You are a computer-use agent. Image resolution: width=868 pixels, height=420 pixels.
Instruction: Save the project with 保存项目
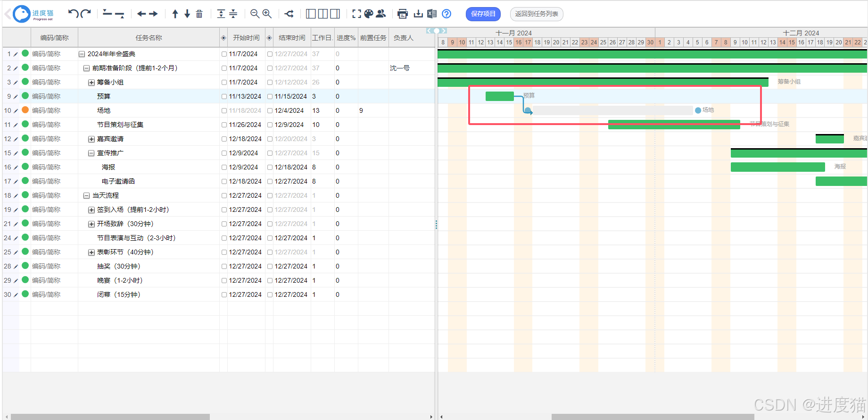(483, 14)
